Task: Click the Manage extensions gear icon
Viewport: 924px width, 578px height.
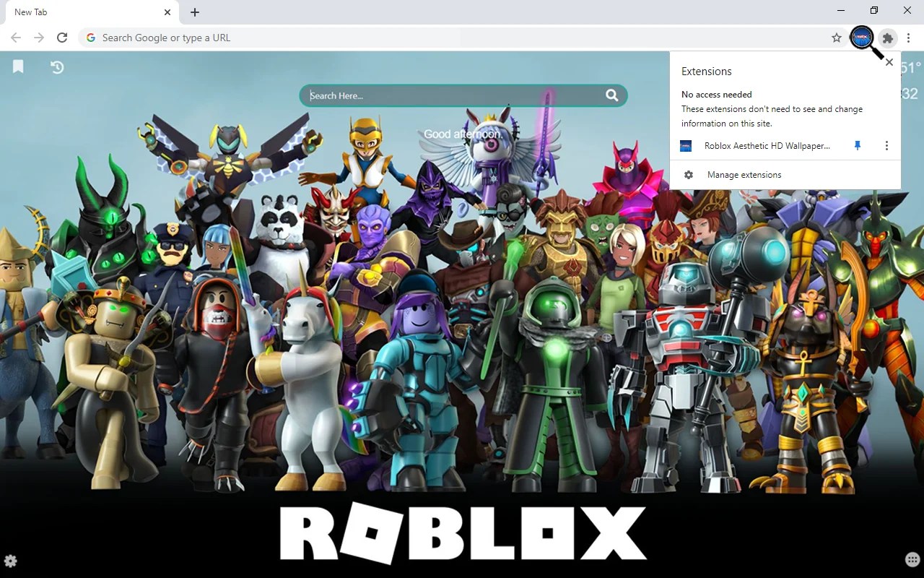Action: point(689,175)
